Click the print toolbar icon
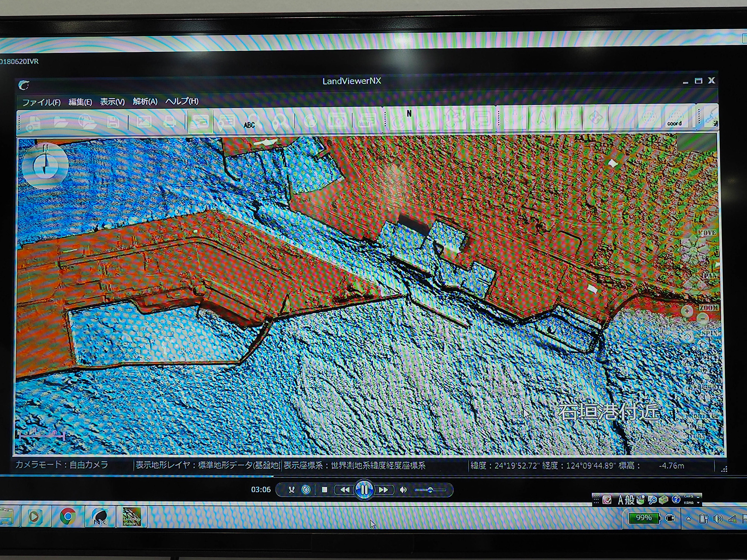This screenshot has width=747, height=560. pyautogui.click(x=170, y=121)
